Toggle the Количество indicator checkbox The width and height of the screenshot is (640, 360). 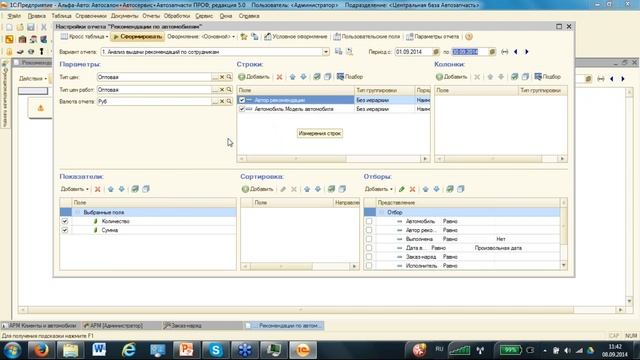pyautogui.click(x=65, y=221)
